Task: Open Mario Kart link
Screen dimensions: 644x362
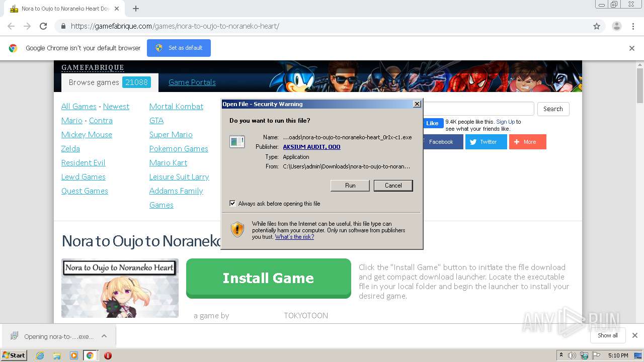Action: pos(168,163)
